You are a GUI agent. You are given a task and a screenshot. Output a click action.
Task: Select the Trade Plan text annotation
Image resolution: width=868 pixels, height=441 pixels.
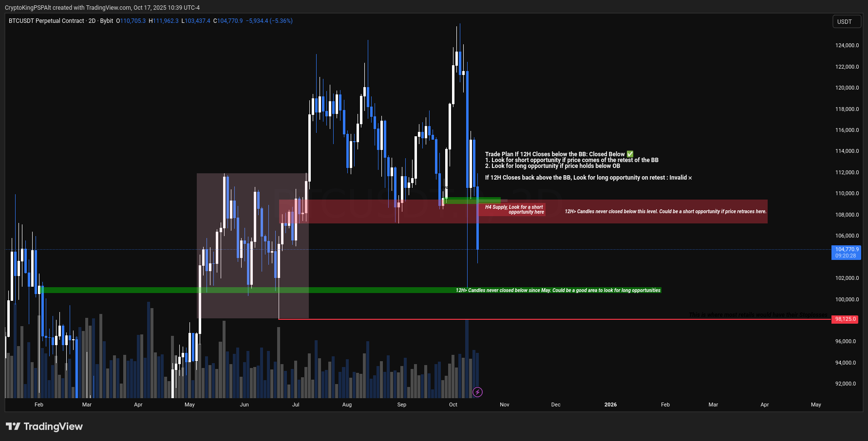click(571, 160)
